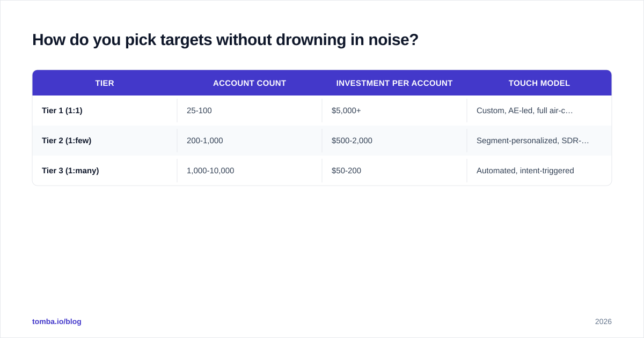Click the Tier 3 (1:many) row label

click(70, 171)
